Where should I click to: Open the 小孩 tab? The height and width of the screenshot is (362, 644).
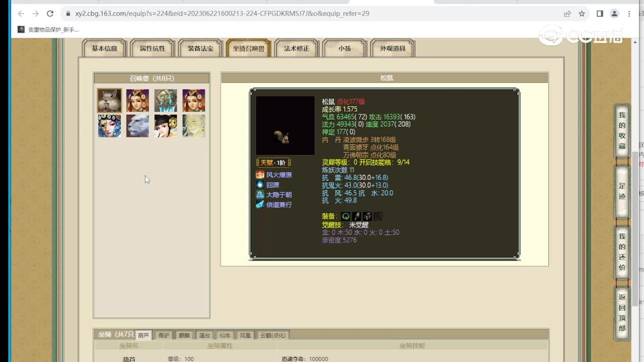pos(345,48)
